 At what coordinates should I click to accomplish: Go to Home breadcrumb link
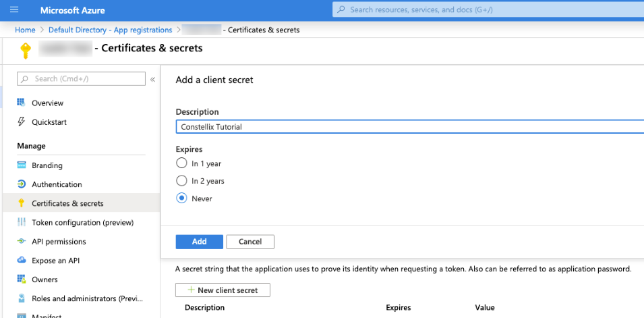pyautogui.click(x=25, y=30)
